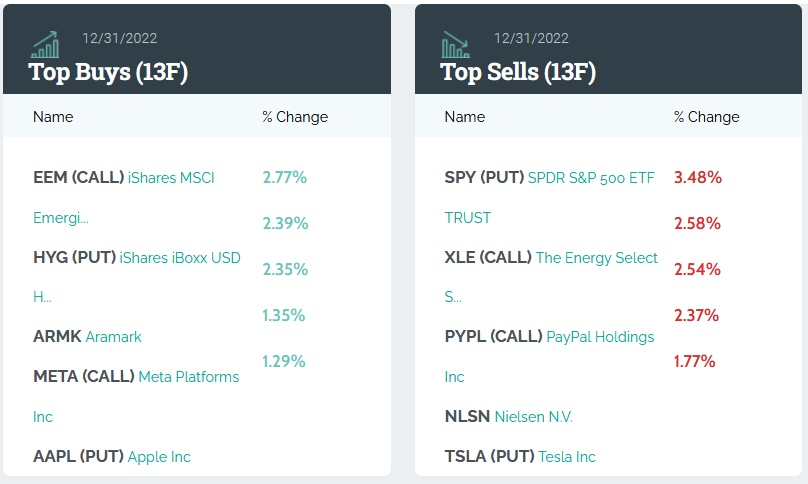Sort Top Sells by Name column
The height and width of the screenshot is (484, 808).
point(464,117)
